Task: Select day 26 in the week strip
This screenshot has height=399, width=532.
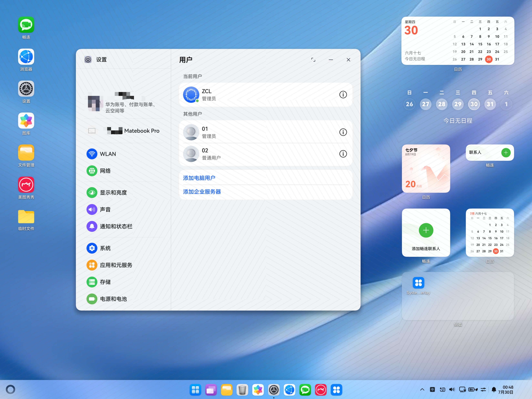Action: [409, 104]
